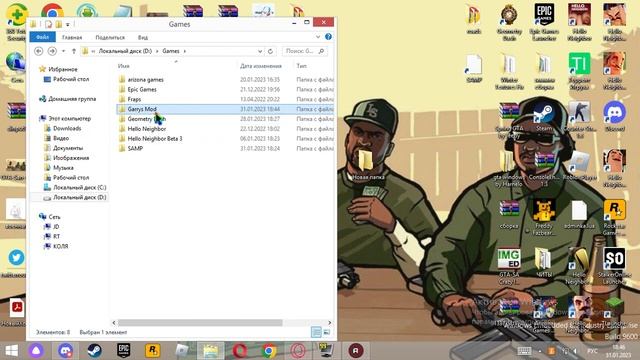Open the Epic Games folder row

225,89
